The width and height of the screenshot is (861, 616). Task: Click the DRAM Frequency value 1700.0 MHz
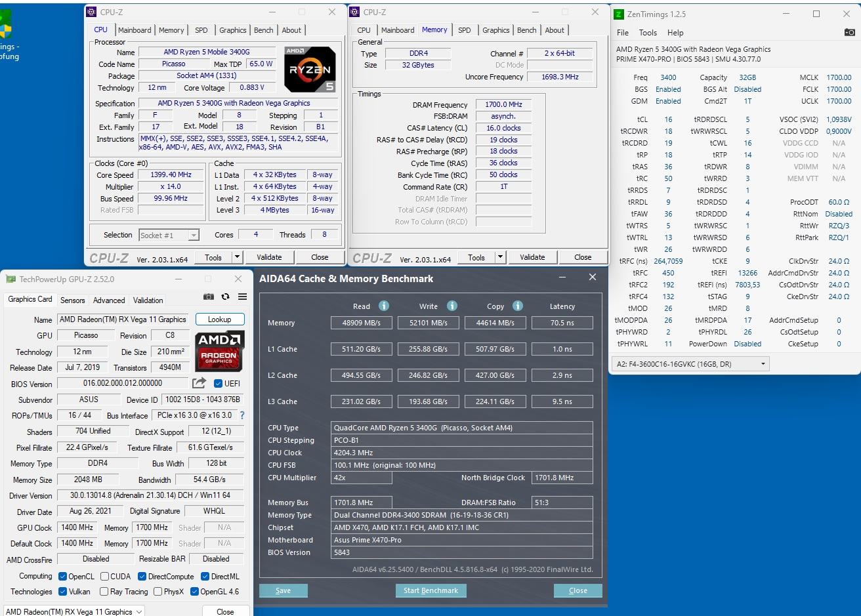[503, 104]
